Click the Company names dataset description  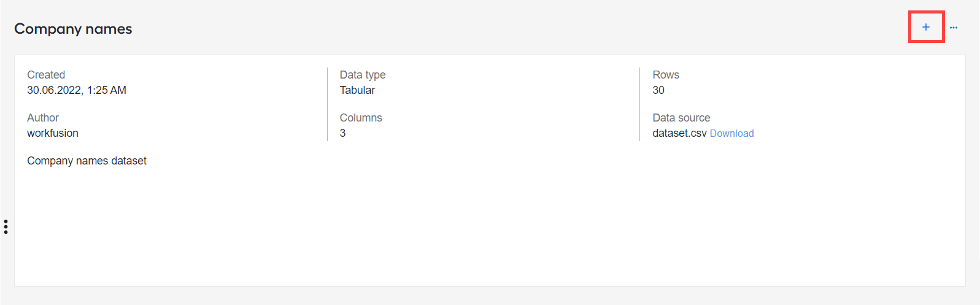87,161
